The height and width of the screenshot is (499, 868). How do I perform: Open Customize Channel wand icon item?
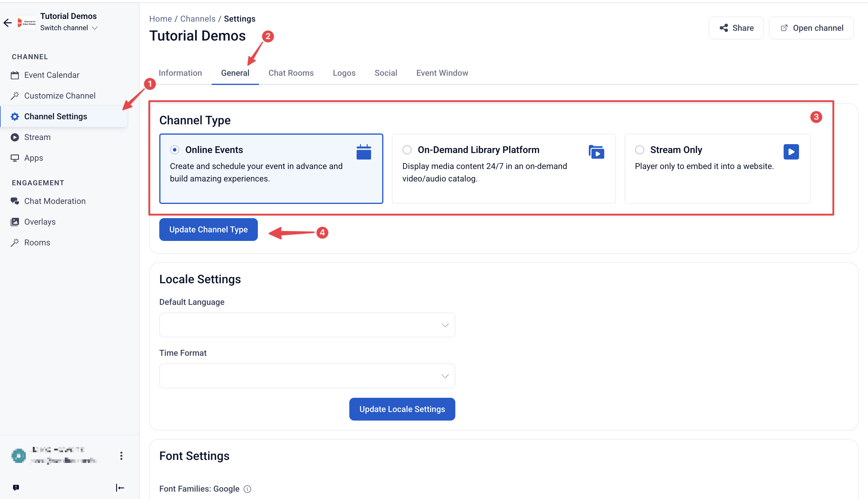coord(60,96)
